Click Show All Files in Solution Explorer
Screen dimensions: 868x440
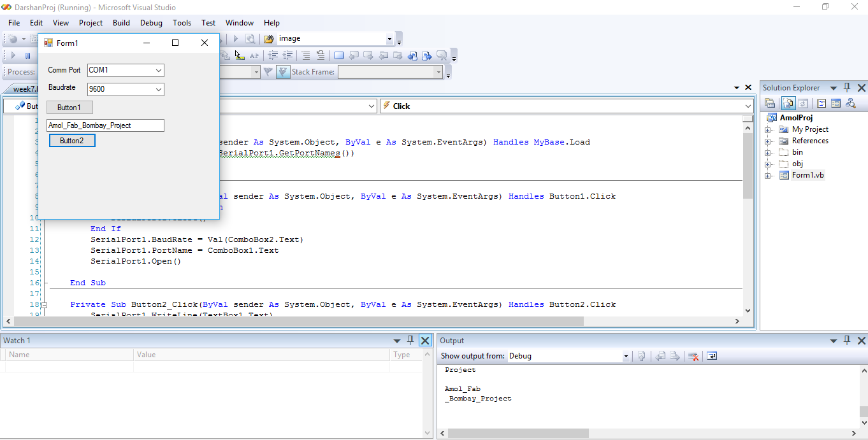pyautogui.click(x=788, y=103)
